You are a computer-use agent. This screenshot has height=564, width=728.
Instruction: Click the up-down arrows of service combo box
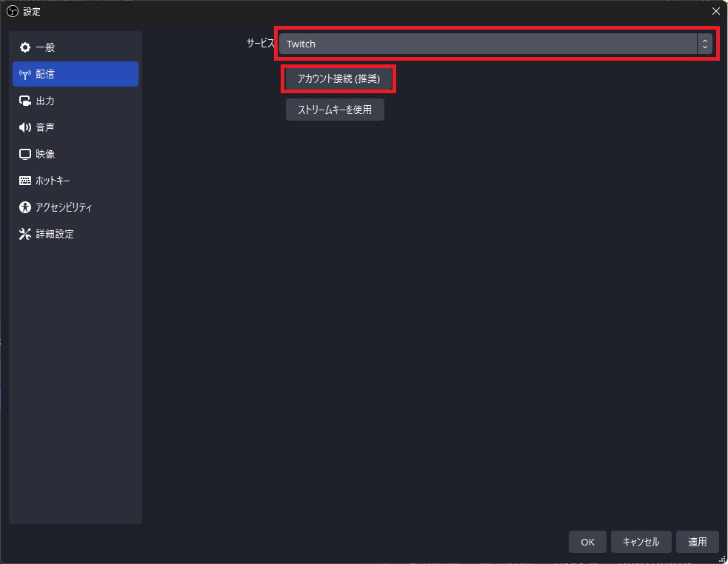point(704,44)
